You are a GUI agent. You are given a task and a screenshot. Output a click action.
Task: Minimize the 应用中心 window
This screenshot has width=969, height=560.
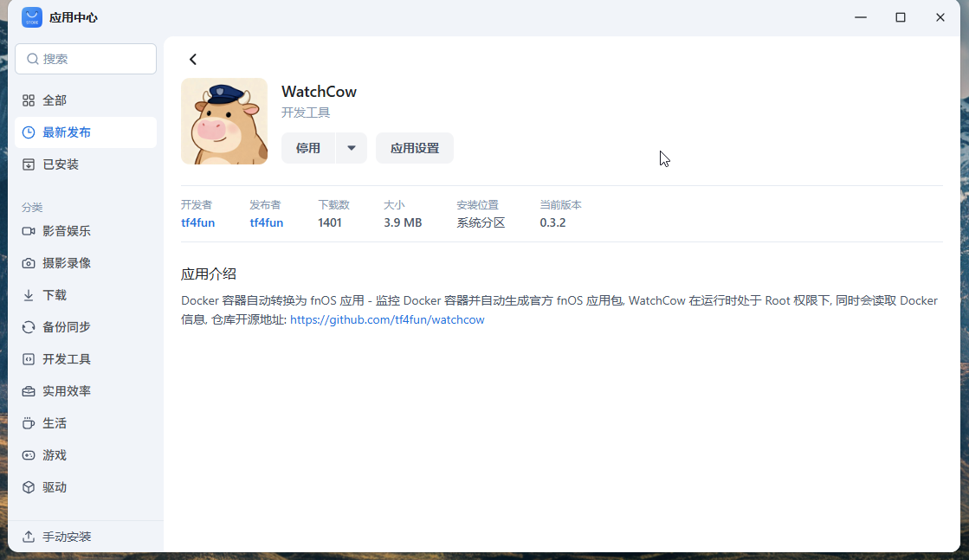[860, 17]
